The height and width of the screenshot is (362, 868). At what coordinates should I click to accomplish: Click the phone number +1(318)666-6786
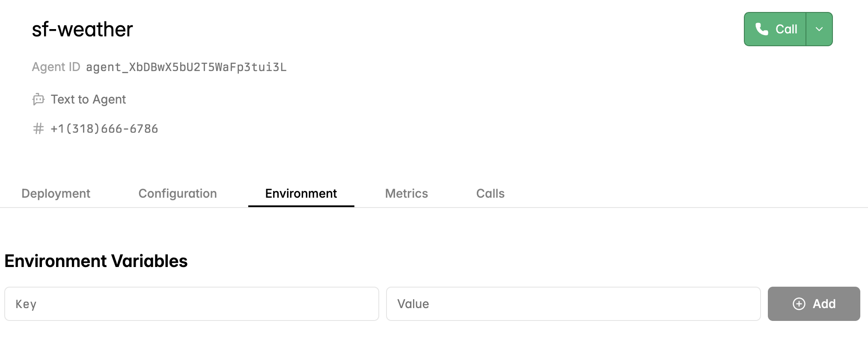(x=104, y=128)
